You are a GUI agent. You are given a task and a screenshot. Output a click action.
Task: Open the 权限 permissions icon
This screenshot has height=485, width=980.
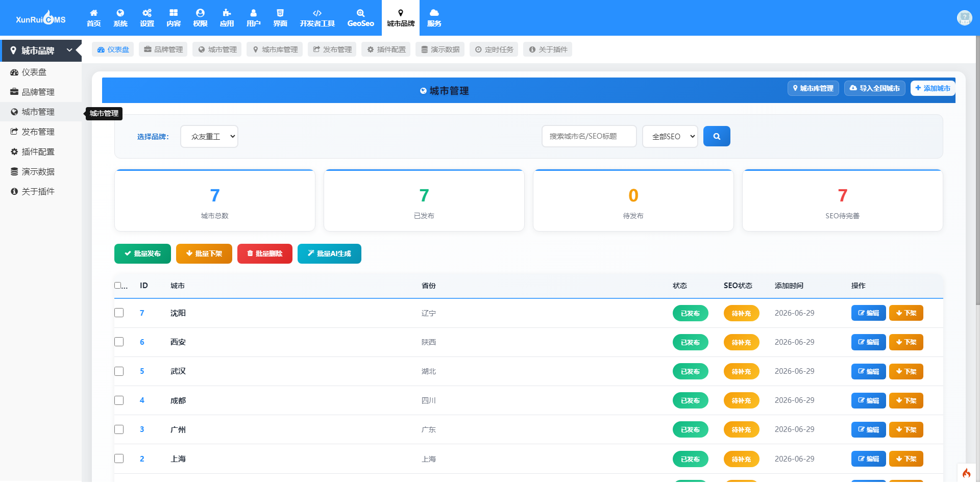click(x=200, y=18)
